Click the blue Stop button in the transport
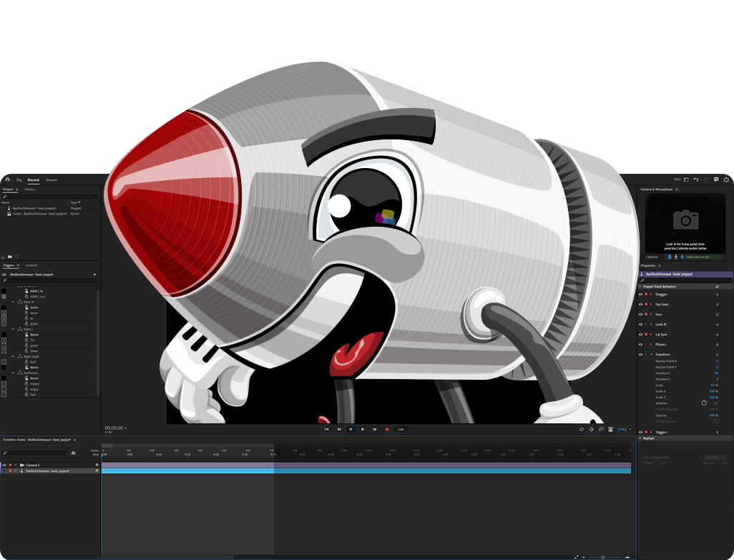734x560 pixels. coord(351,429)
